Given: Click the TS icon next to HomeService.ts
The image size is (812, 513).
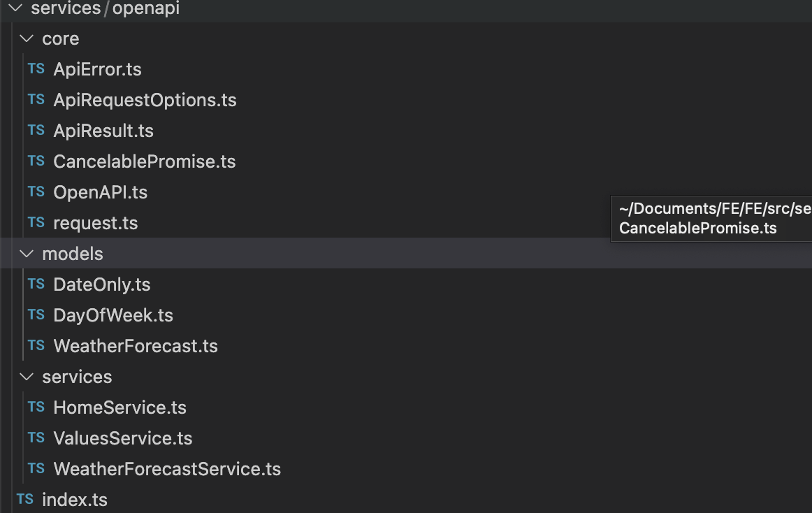Looking at the screenshot, I should pyautogui.click(x=36, y=407).
